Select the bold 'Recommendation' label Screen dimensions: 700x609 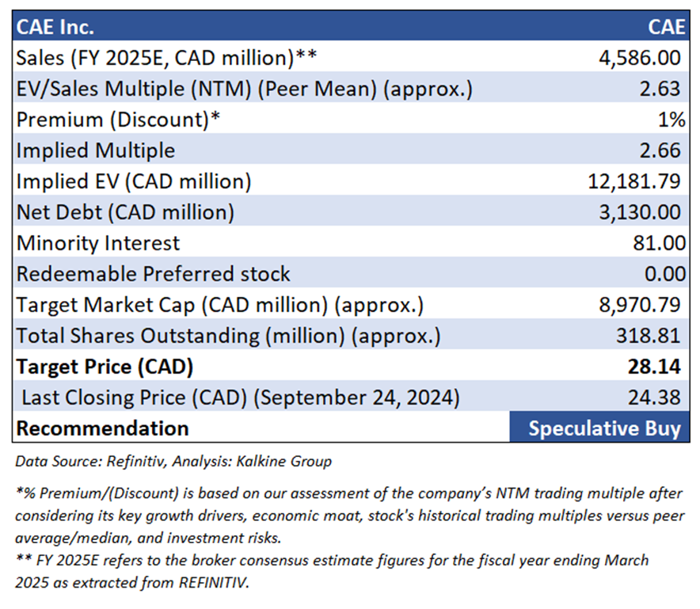click(102, 428)
